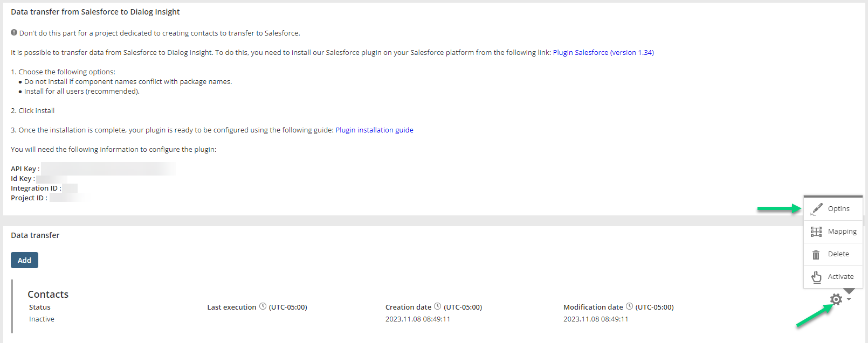Click the Id Key label
This screenshot has width=868, height=343.
[23, 179]
